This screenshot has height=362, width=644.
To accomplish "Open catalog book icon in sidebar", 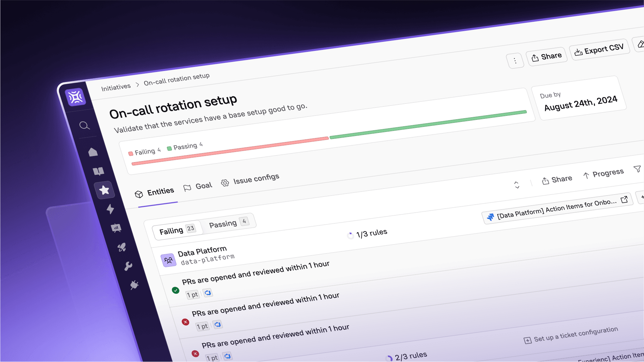I will point(99,171).
